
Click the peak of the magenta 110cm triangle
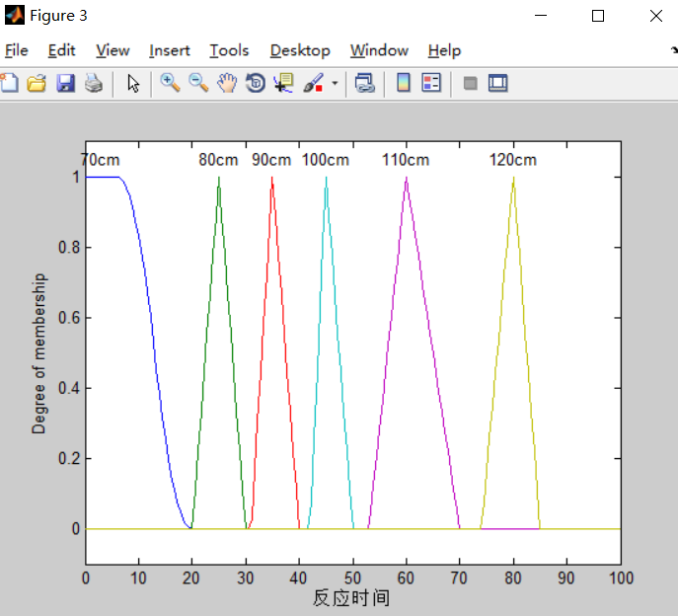[x=407, y=178]
